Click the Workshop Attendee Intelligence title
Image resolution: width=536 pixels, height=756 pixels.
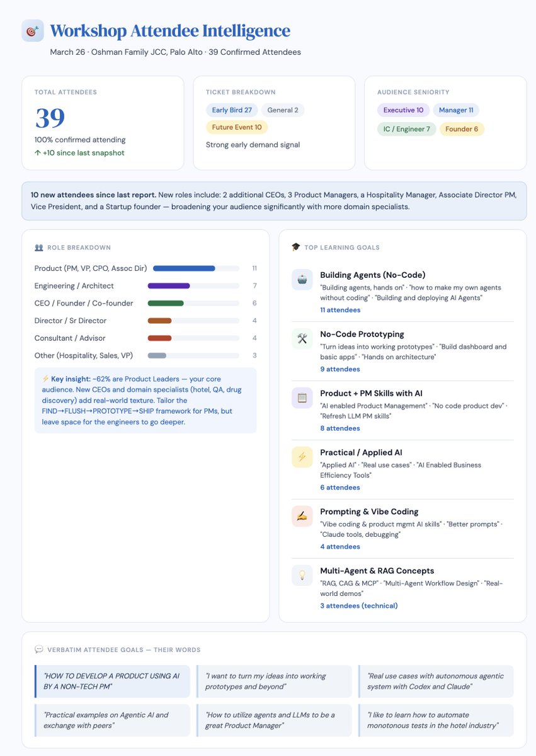(170, 30)
